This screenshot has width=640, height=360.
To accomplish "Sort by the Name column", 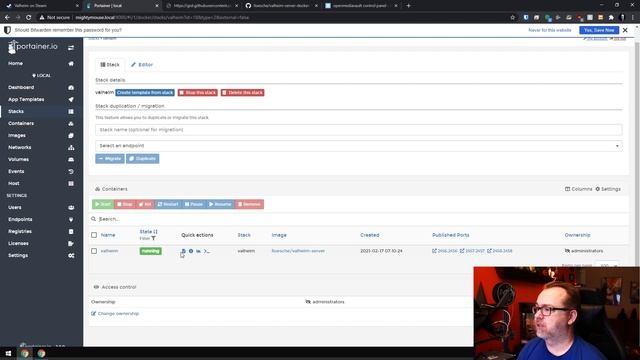I will 108,235.
